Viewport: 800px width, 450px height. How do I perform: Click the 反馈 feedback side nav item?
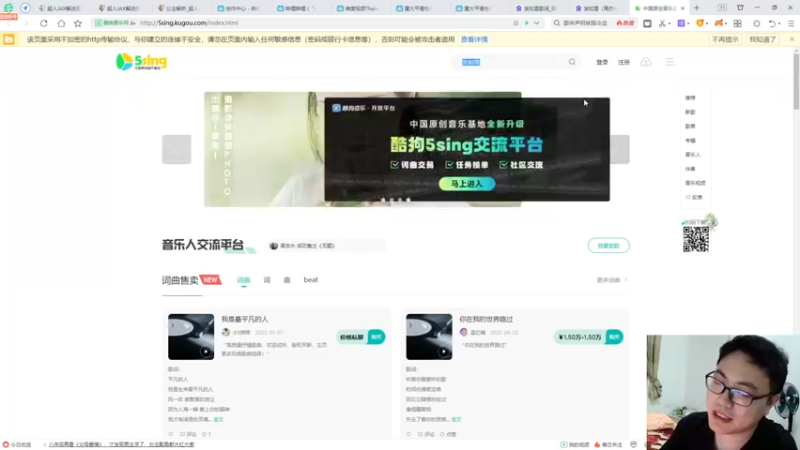tap(694, 197)
